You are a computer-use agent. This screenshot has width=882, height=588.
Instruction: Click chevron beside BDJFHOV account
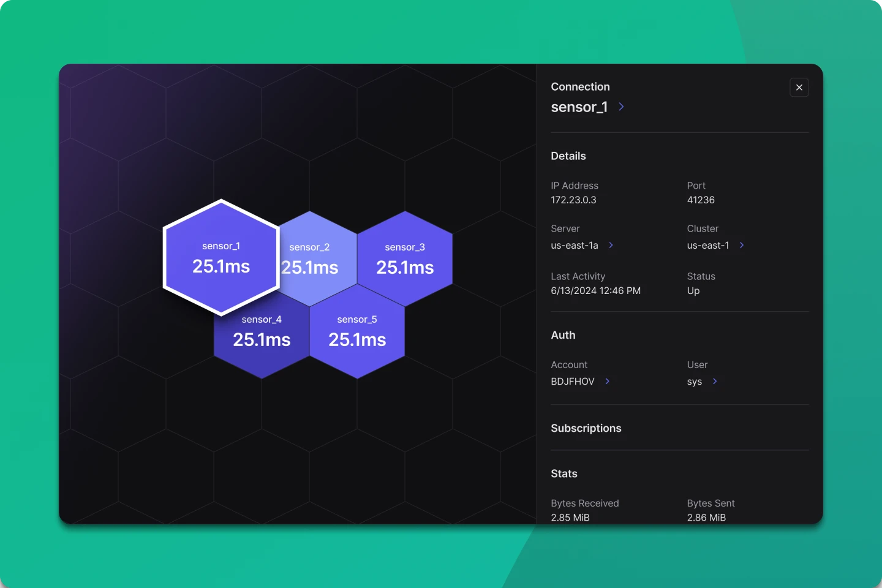[x=607, y=381]
